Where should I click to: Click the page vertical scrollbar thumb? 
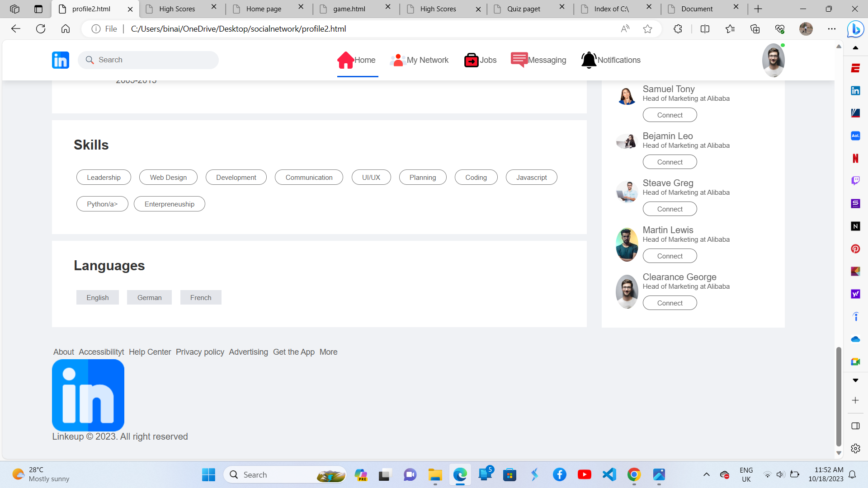click(839, 396)
